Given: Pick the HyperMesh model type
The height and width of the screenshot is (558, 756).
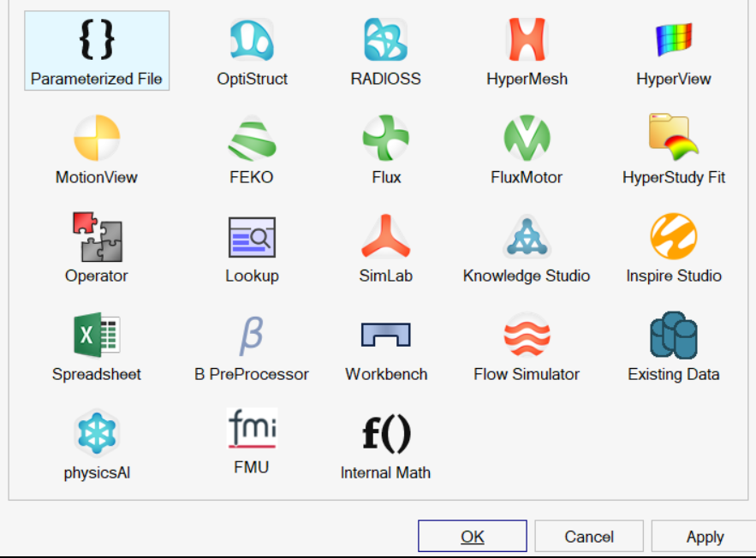Looking at the screenshot, I should point(527,39).
